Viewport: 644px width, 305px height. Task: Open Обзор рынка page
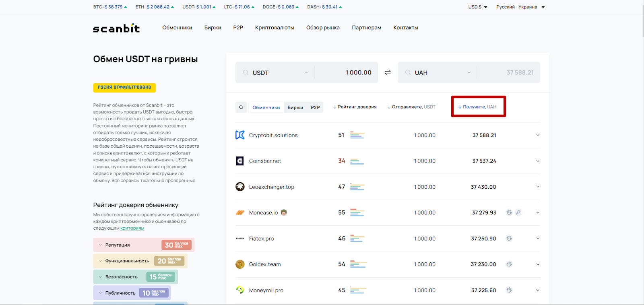(x=323, y=28)
